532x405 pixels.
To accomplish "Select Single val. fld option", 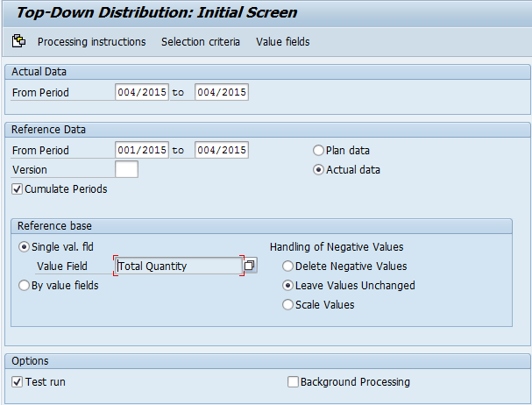I will click(x=25, y=247).
